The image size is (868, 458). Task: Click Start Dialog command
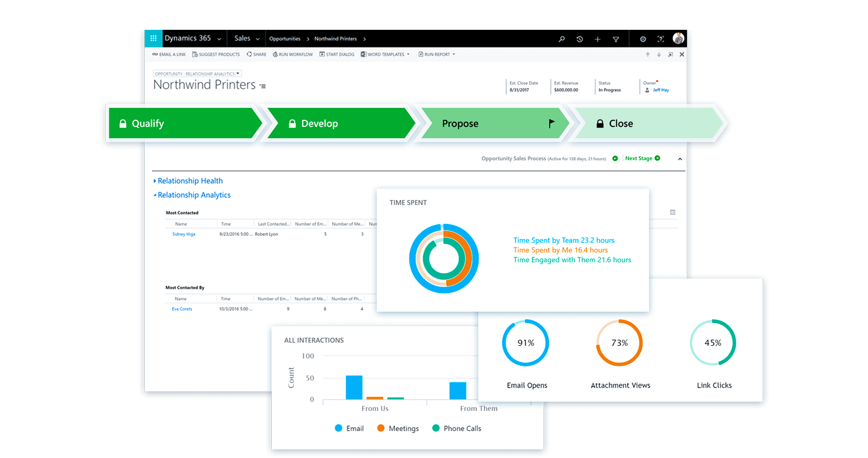337,55
